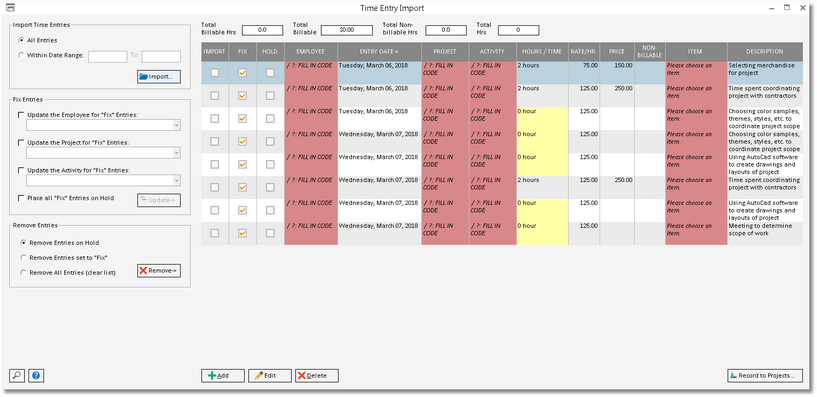Image resolution: width=817 pixels, height=397 pixels.
Task: Uncheck Fix box for Selecting merchandise row
Action: pos(242,73)
